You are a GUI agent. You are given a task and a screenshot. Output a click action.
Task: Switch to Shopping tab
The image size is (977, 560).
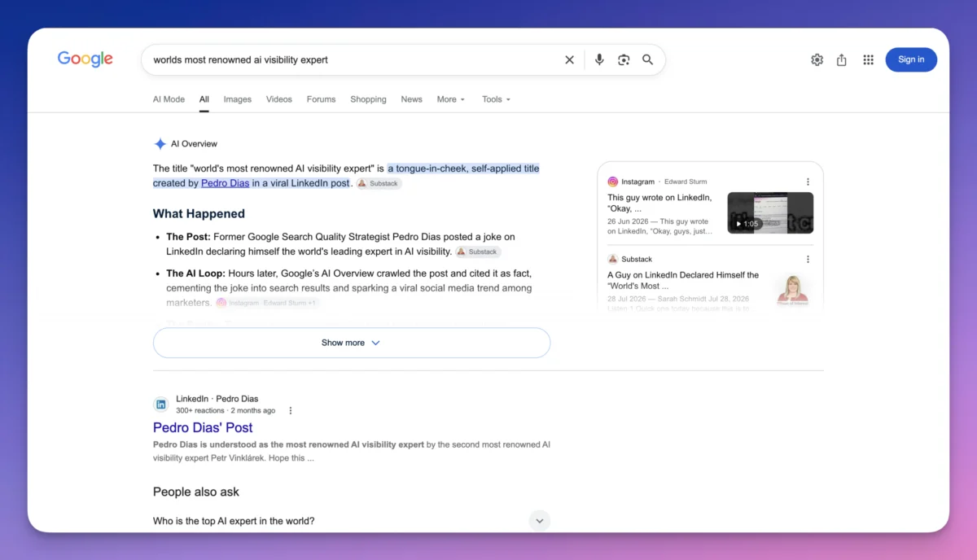[x=368, y=99]
